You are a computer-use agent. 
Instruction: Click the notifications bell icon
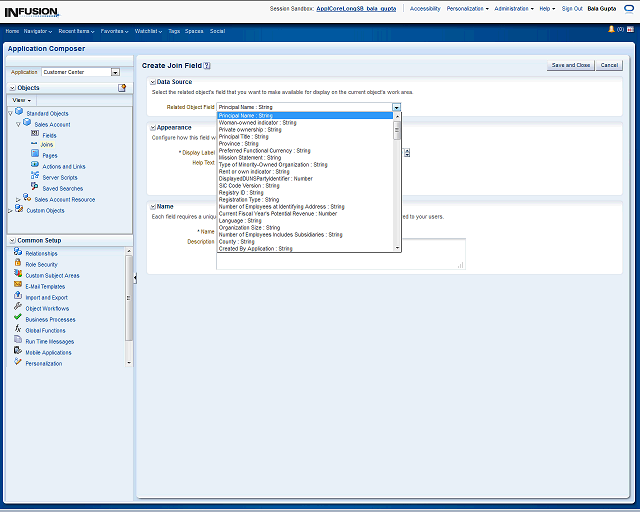(x=611, y=29)
